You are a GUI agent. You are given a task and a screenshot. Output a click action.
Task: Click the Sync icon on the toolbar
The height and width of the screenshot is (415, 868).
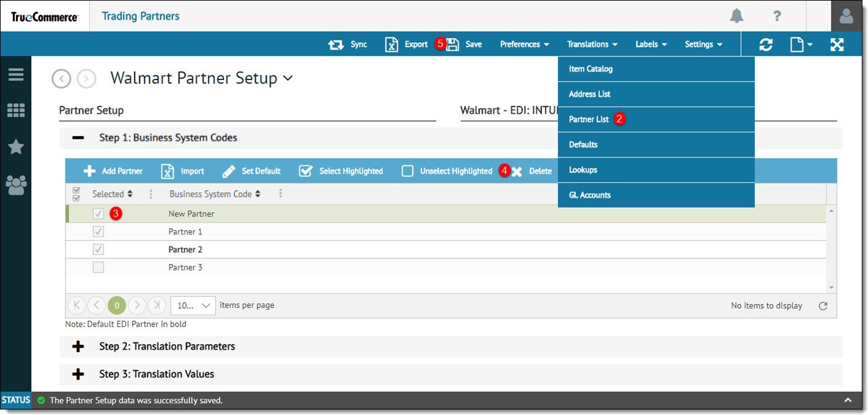(336, 44)
